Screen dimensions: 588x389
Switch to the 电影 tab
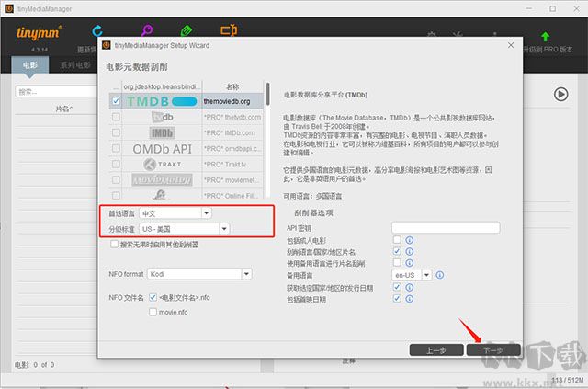click(x=30, y=65)
